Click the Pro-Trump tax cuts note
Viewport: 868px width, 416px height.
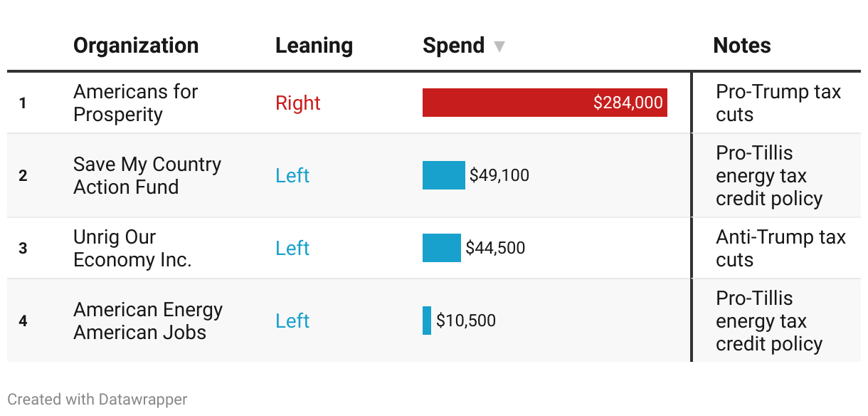pyautogui.click(x=778, y=103)
